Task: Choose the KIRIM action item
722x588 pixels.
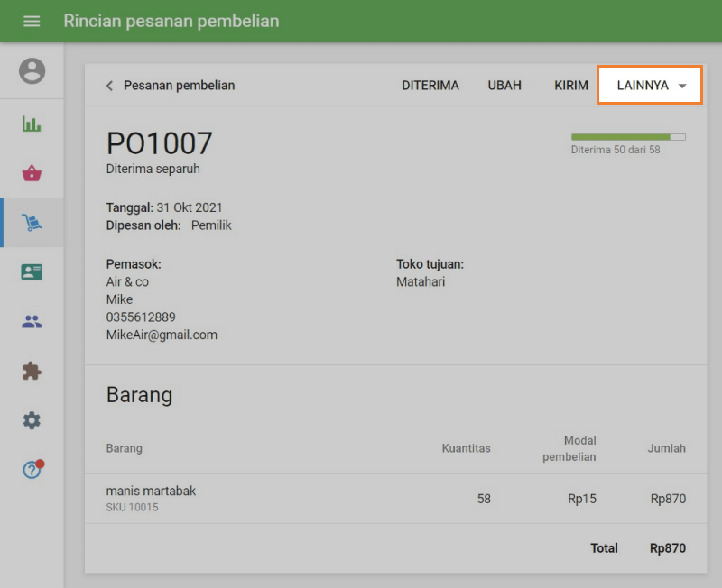Action: 570,85
